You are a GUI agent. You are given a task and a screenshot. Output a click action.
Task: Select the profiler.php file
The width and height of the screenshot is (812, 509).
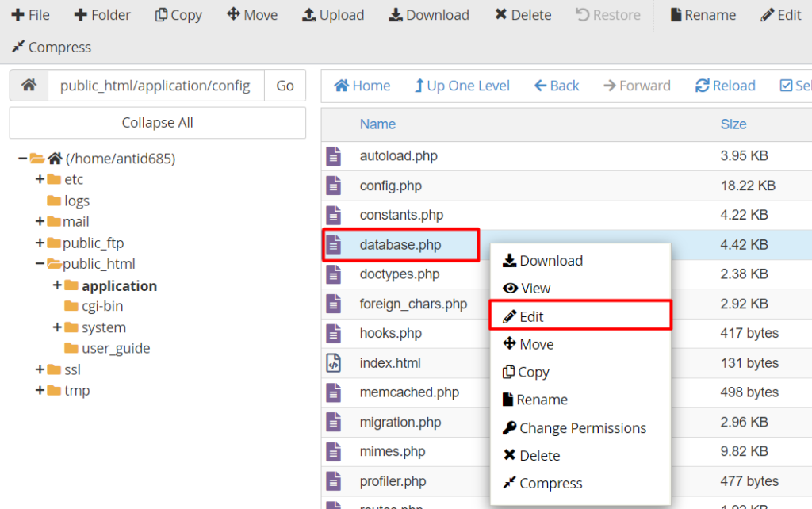coord(393,481)
